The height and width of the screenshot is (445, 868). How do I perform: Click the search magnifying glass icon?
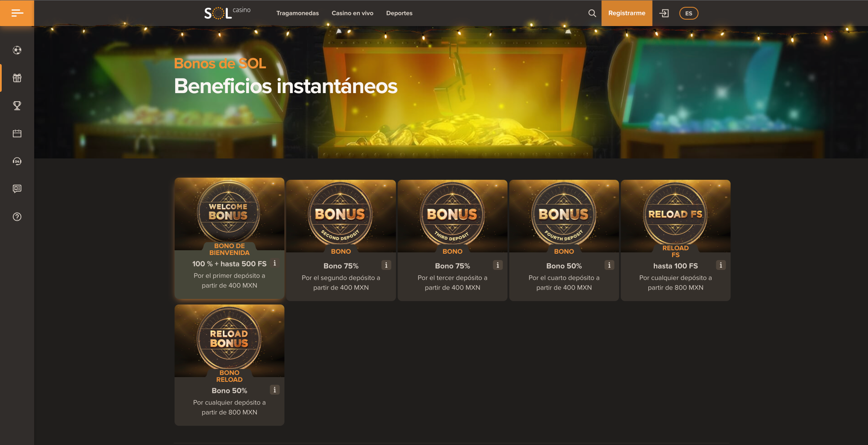592,13
